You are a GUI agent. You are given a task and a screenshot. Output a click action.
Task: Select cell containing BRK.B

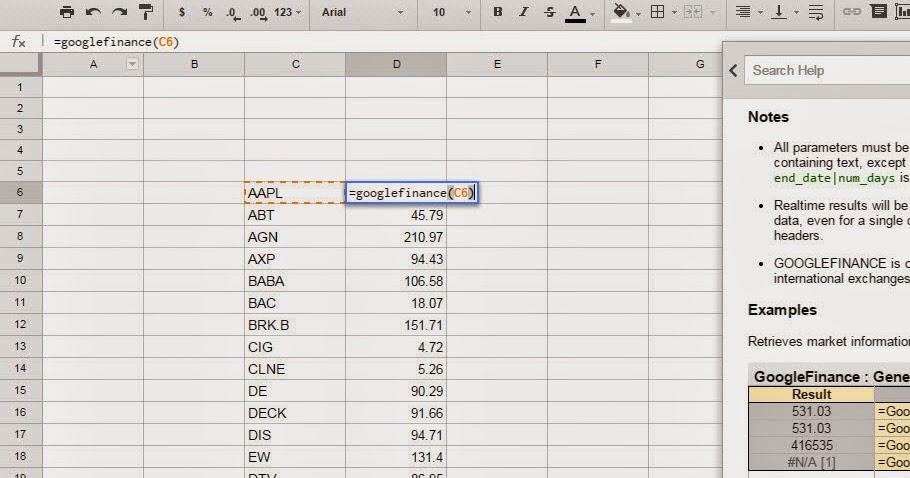coord(295,325)
